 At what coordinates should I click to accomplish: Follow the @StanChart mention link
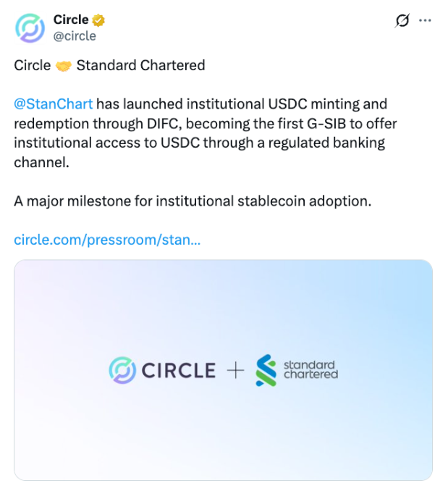[54, 104]
